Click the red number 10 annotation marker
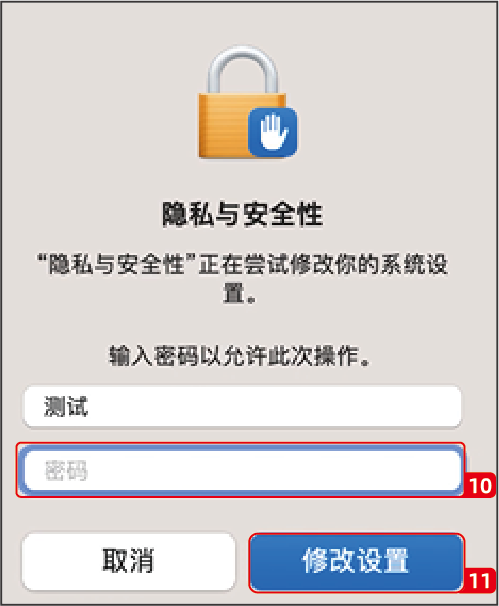Image resolution: width=499 pixels, height=606 pixels. point(480,485)
